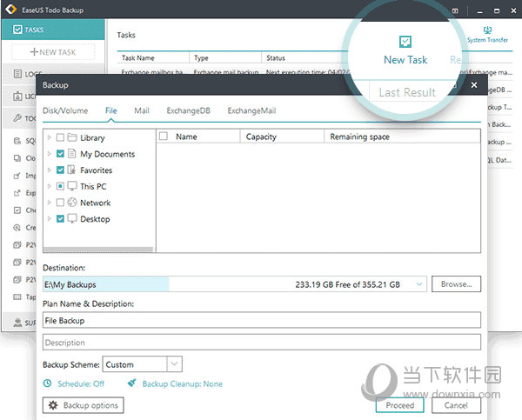This screenshot has height=420, width=522.
Task: Click the Desktop monitor icon
Action: coord(72,218)
